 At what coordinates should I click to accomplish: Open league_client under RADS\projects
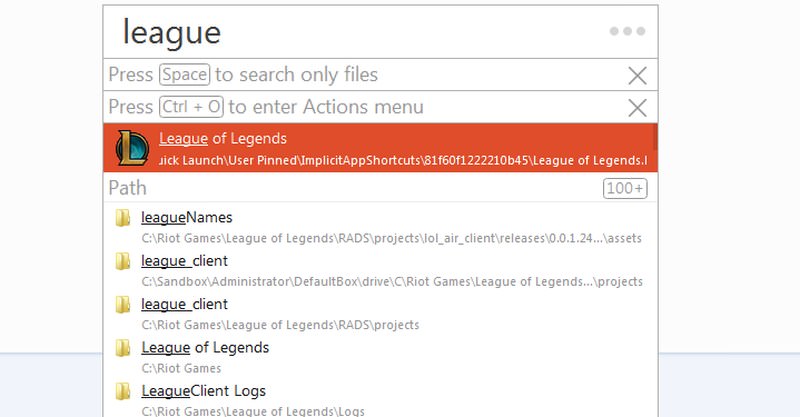[380, 314]
